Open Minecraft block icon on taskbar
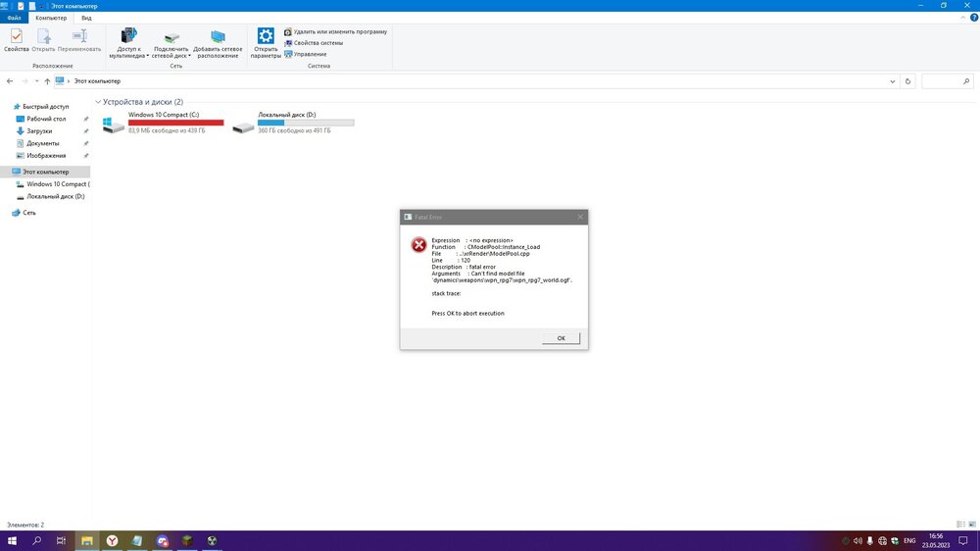 pos(187,540)
